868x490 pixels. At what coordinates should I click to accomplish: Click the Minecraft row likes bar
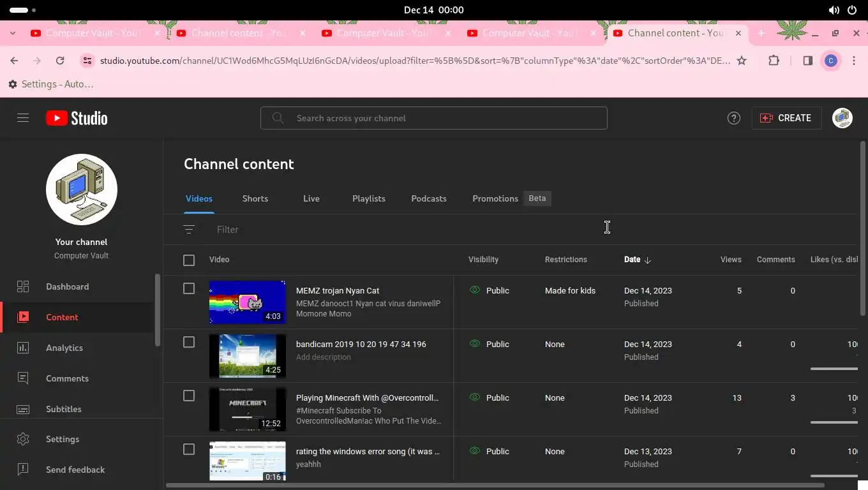[834, 422]
